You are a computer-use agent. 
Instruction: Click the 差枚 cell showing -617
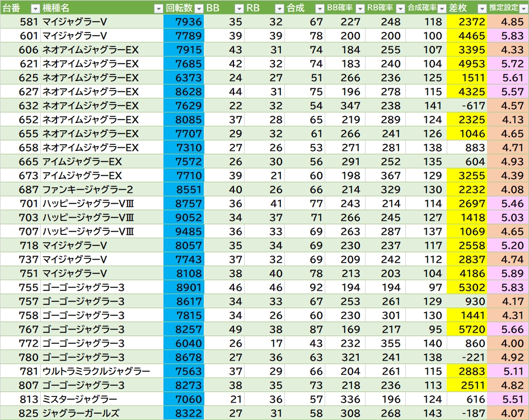(467, 106)
